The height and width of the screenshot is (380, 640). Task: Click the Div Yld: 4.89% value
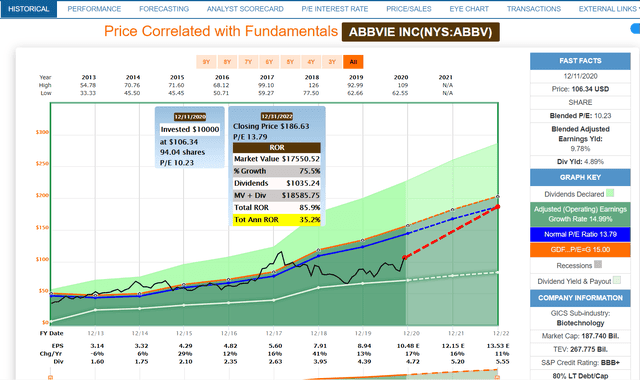(x=580, y=162)
